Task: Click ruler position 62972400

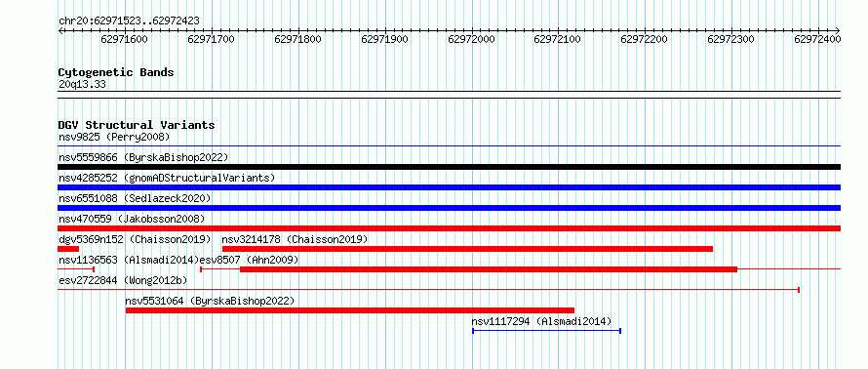Action: pos(817,39)
